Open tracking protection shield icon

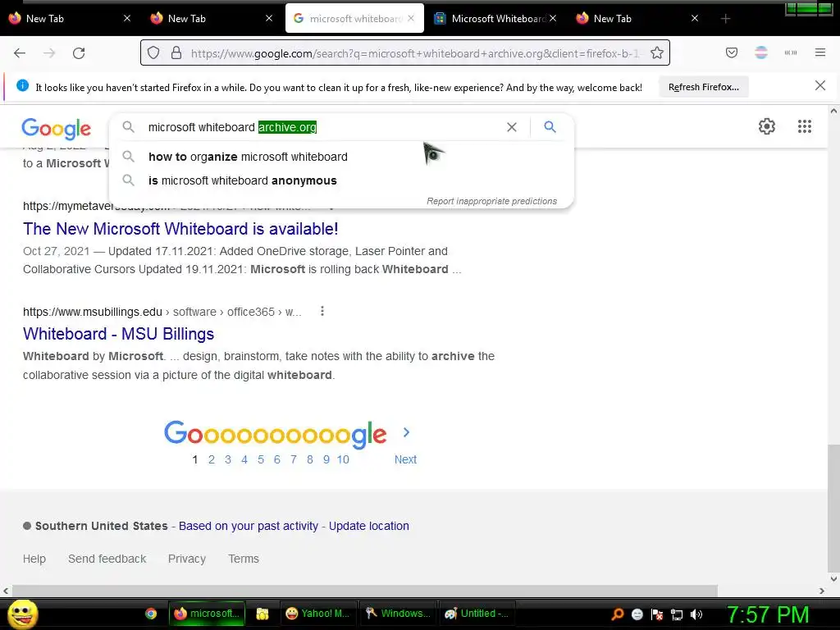tap(153, 53)
